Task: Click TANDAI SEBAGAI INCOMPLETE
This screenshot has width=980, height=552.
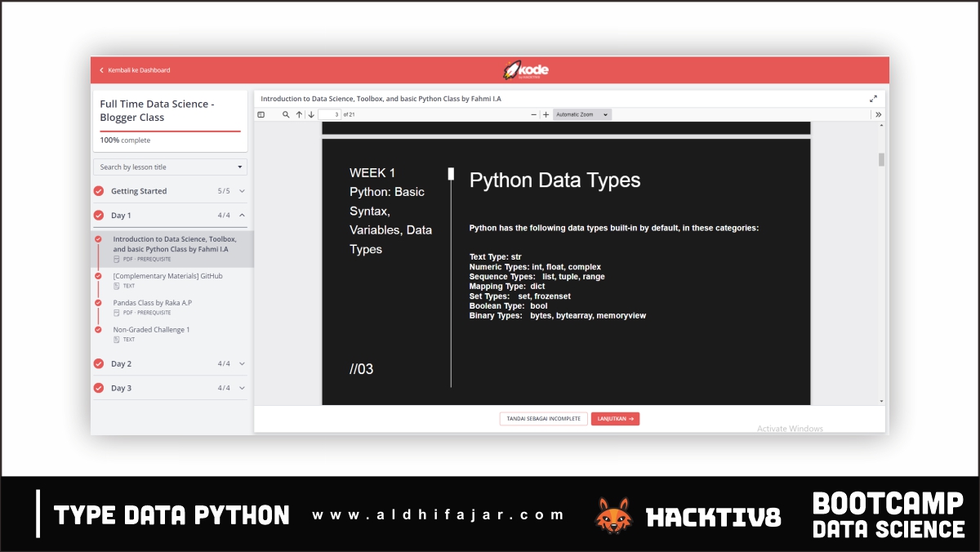Action: tap(543, 418)
